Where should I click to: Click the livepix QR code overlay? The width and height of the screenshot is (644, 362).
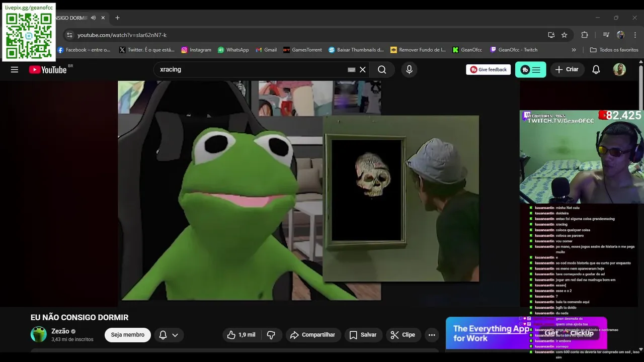coord(29,32)
